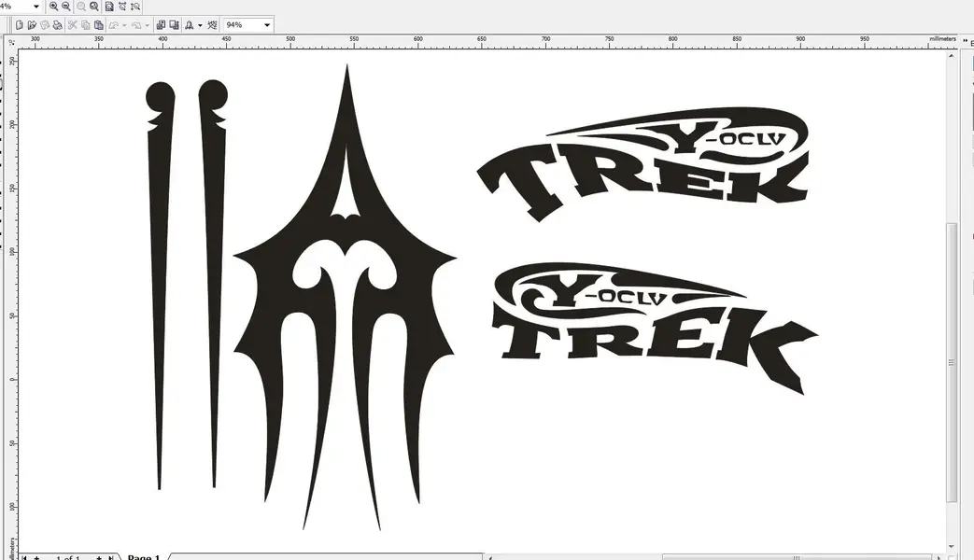Click the Zoom to Page icon

click(x=109, y=7)
